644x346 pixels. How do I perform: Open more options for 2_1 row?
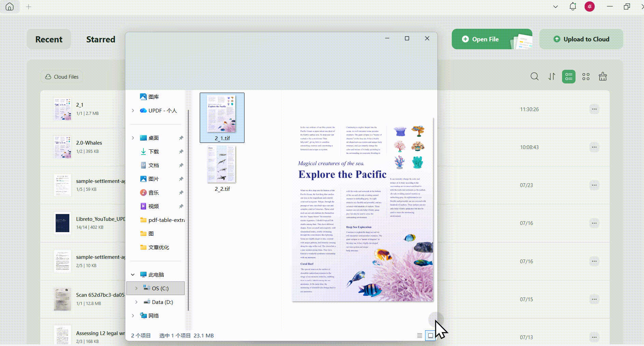click(594, 109)
